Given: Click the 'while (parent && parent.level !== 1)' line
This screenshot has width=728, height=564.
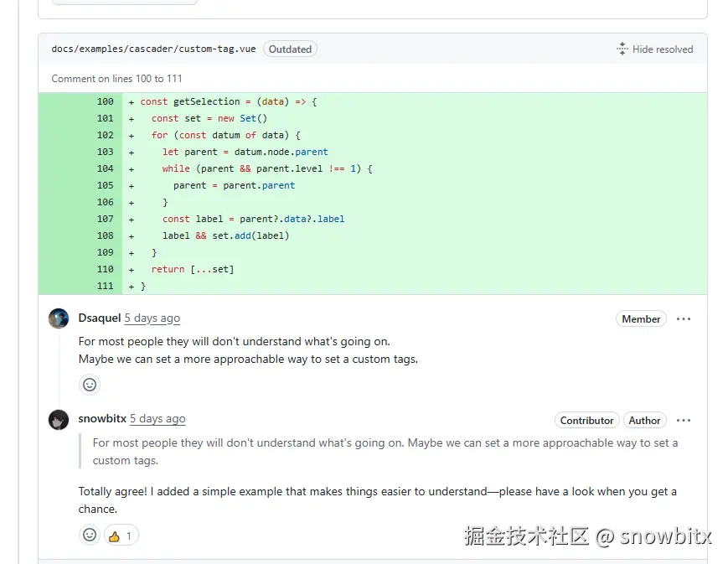Looking at the screenshot, I should [x=267, y=168].
